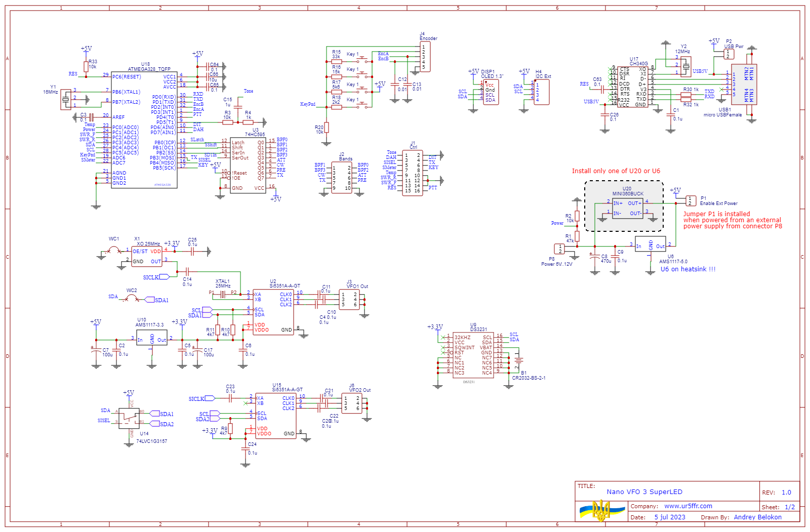810x532 pixels.
Task: Click the 'Andrey Belokon' author name
Action: coord(757,517)
